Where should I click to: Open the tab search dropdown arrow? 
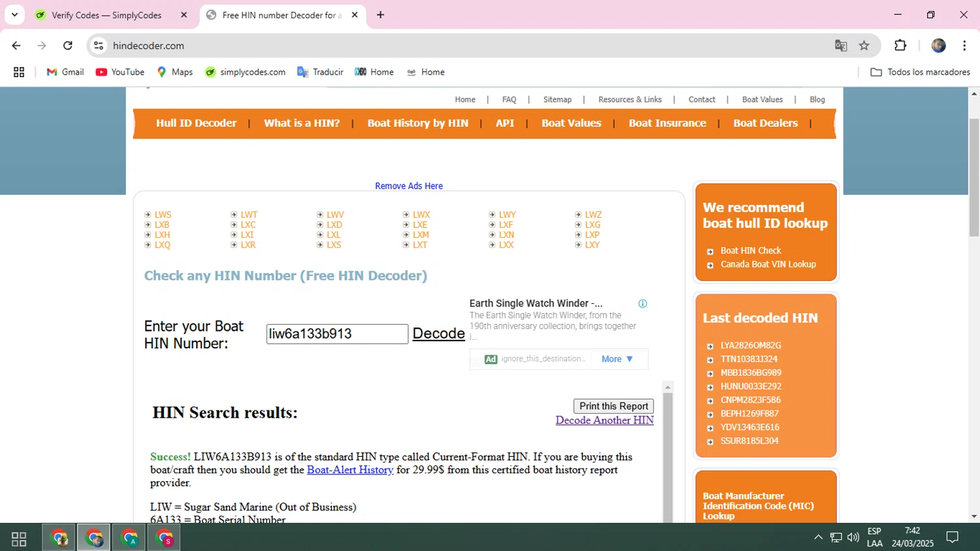(x=14, y=15)
